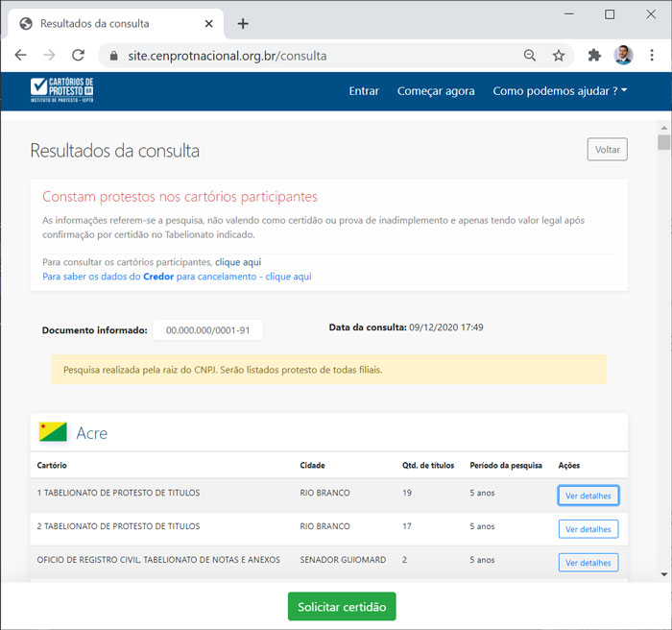Reload the page with refresh icon
The image size is (672, 630).
79,56
